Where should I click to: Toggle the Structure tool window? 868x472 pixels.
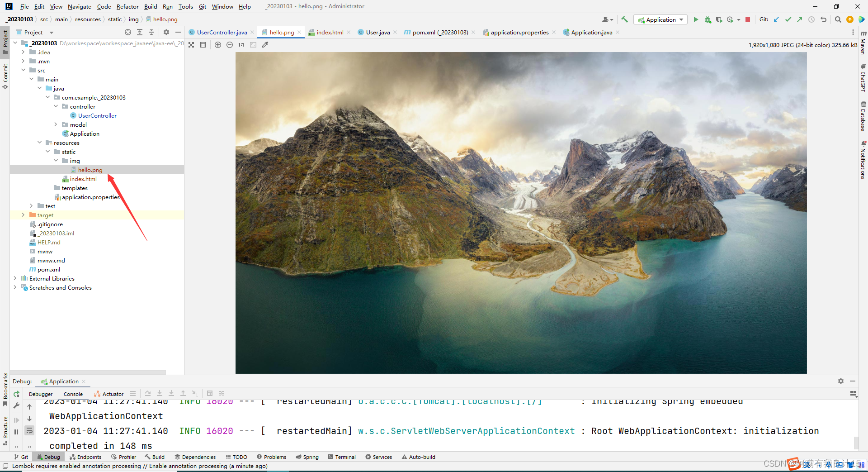(x=5, y=430)
